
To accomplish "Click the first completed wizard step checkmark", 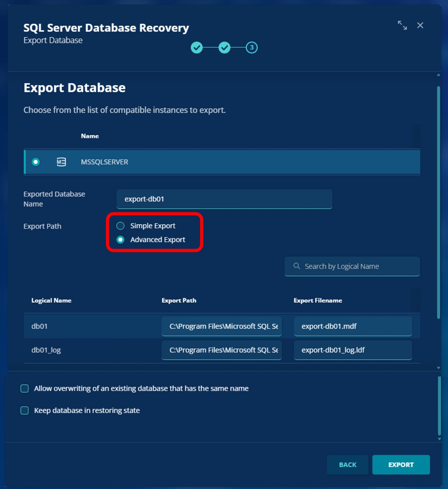I will 196,48.
